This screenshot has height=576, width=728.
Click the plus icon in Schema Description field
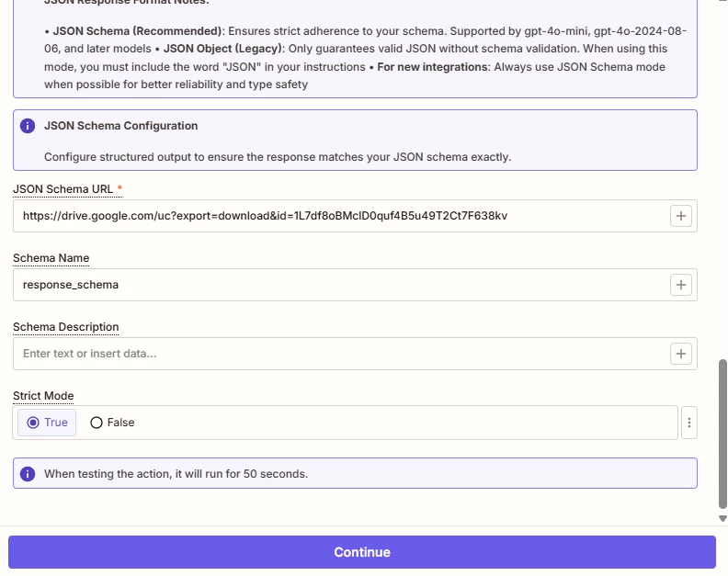pos(680,354)
